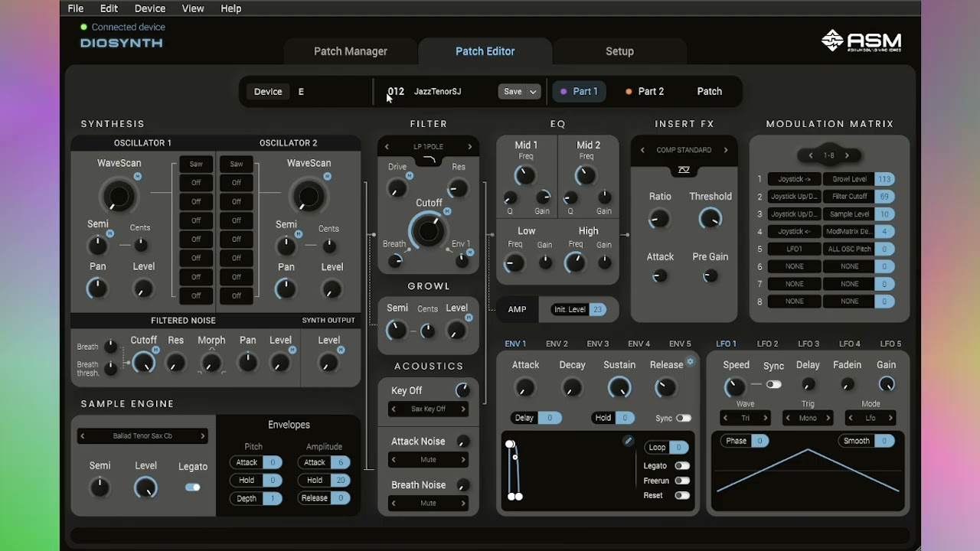The image size is (980, 551).
Task: Open modulation row 1 source Joystick ->
Action: (794, 179)
